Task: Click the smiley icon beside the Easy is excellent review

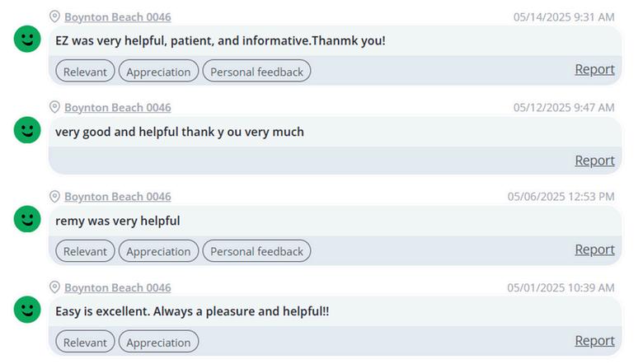Action: 28,310
